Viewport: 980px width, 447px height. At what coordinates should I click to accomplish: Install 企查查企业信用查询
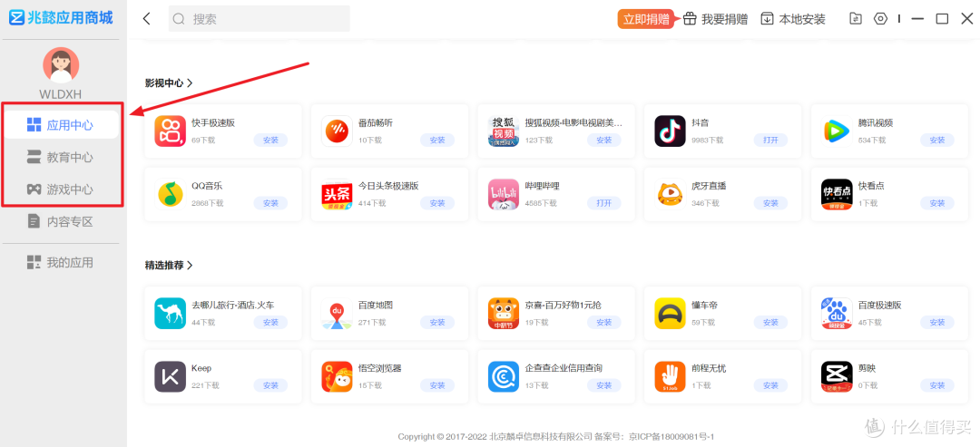pyautogui.click(x=603, y=385)
